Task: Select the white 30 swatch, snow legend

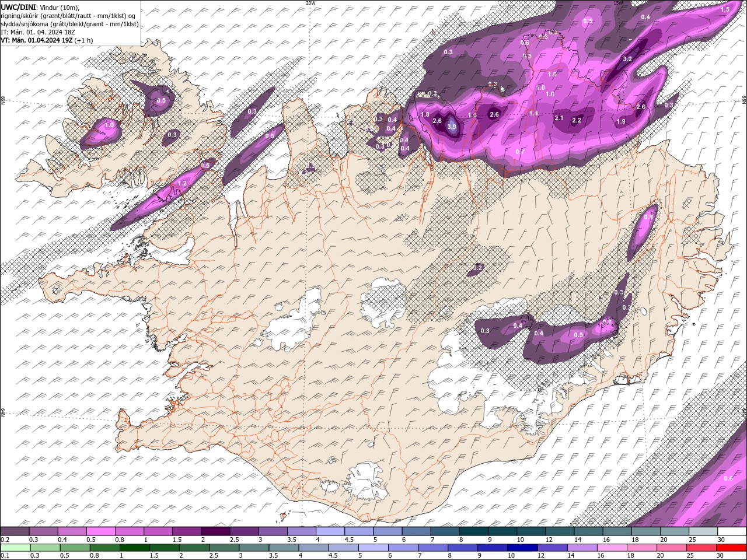Action: click(732, 531)
